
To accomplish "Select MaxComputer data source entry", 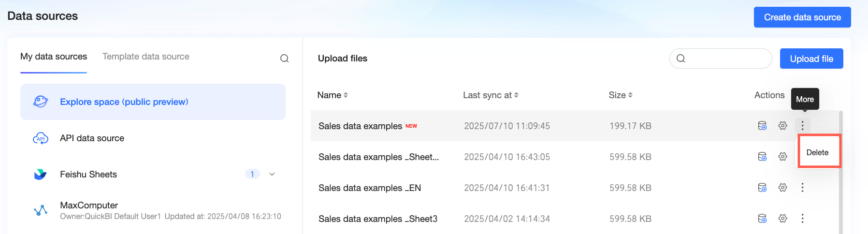I will (153, 210).
